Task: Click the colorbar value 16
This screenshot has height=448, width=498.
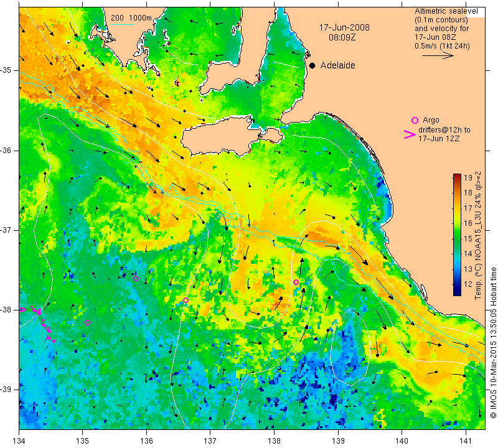Action: (468, 223)
